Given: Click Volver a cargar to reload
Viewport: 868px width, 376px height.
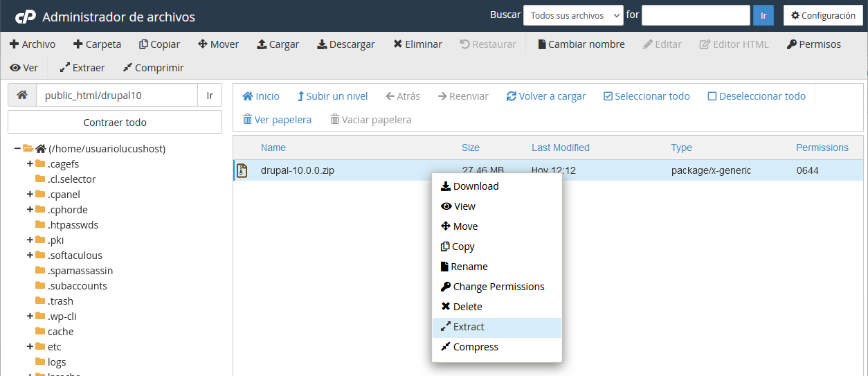Looking at the screenshot, I should (x=545, y=96).
